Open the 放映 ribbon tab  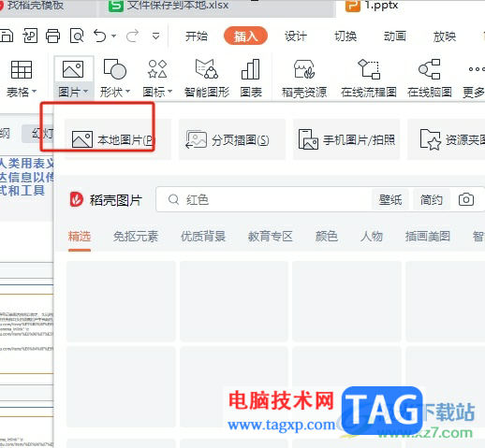coord(445,36)
